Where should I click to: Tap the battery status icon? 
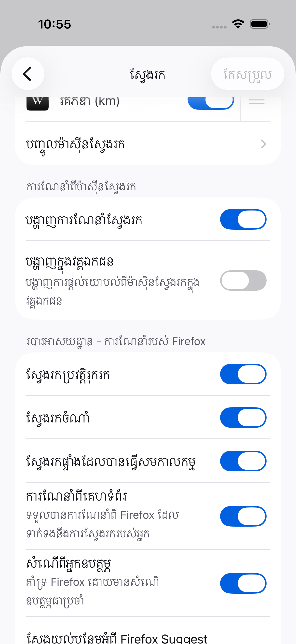click(260, 24)
